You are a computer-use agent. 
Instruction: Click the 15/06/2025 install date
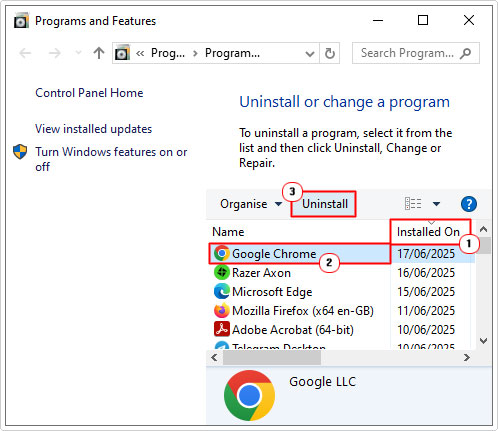(426, 292)
